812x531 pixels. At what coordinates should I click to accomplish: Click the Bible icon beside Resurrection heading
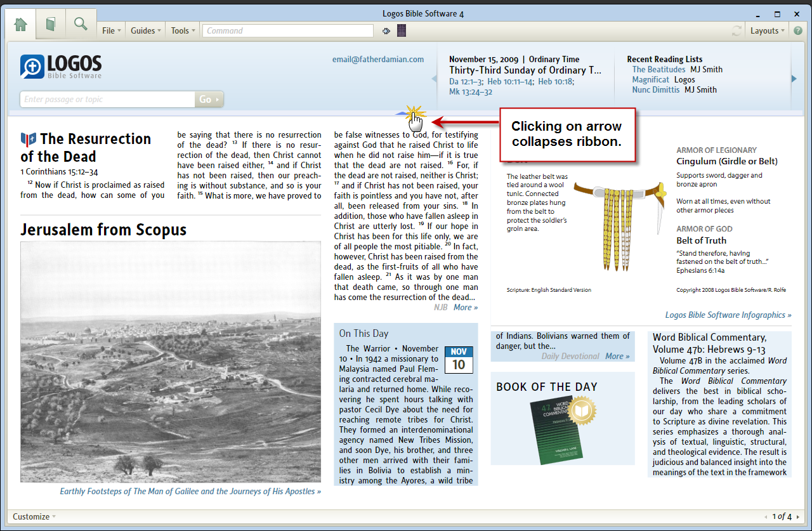click(29, 140)
